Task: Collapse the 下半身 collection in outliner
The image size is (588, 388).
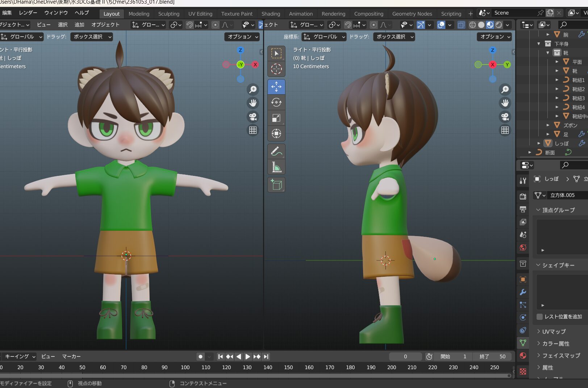Action: coord(539,44)
